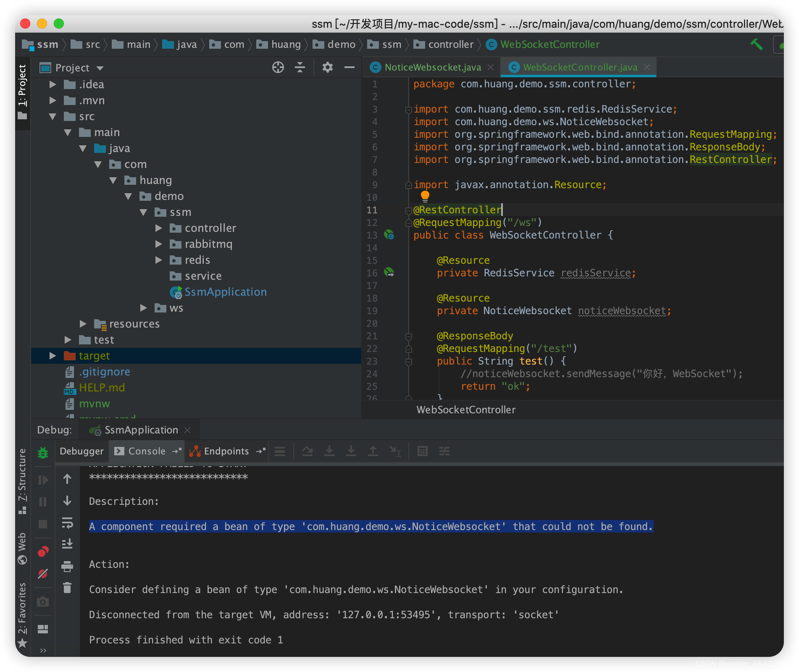Viewport: 799px width, 672px height.
Task: Expand the target folder
Action: click(x=52, y=355)
